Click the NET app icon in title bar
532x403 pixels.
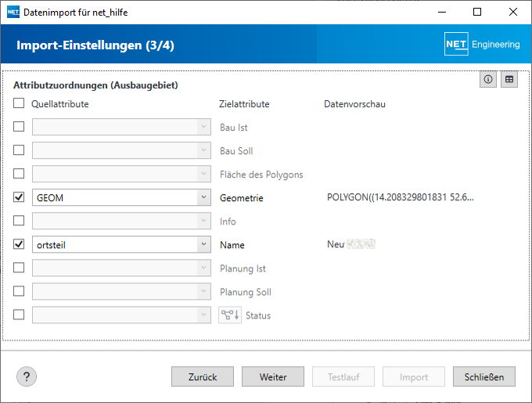13,13
